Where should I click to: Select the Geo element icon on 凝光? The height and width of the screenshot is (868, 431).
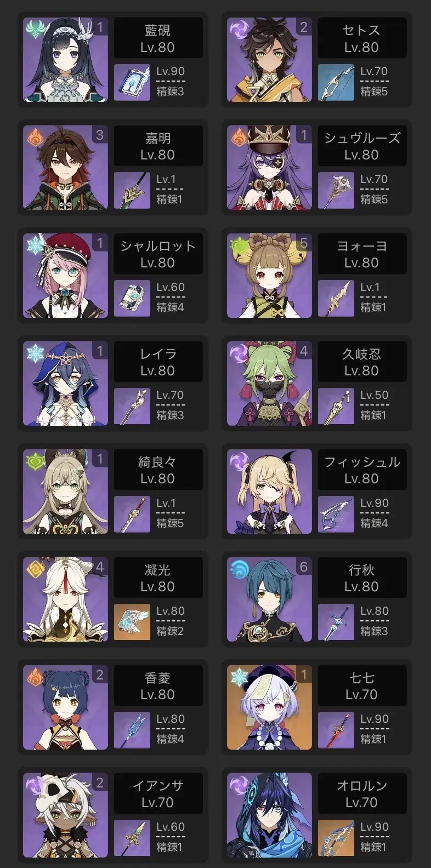[x=35, y=569]
